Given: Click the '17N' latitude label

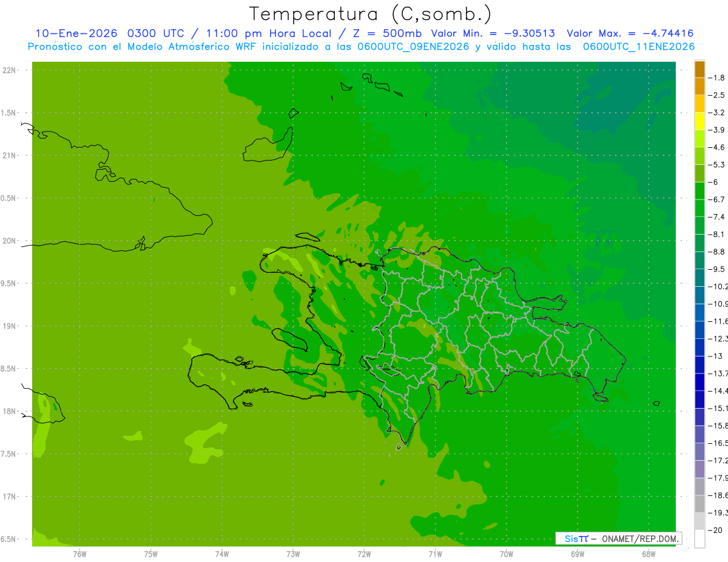Looking at the screenshot, I should pyautogui.click(x=10, y=497).
